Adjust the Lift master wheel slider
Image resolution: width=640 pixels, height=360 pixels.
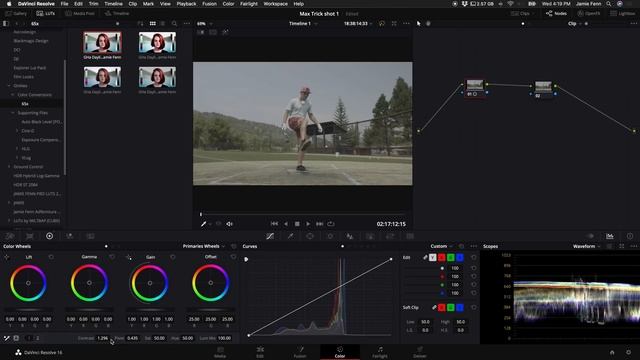[28, 310]
